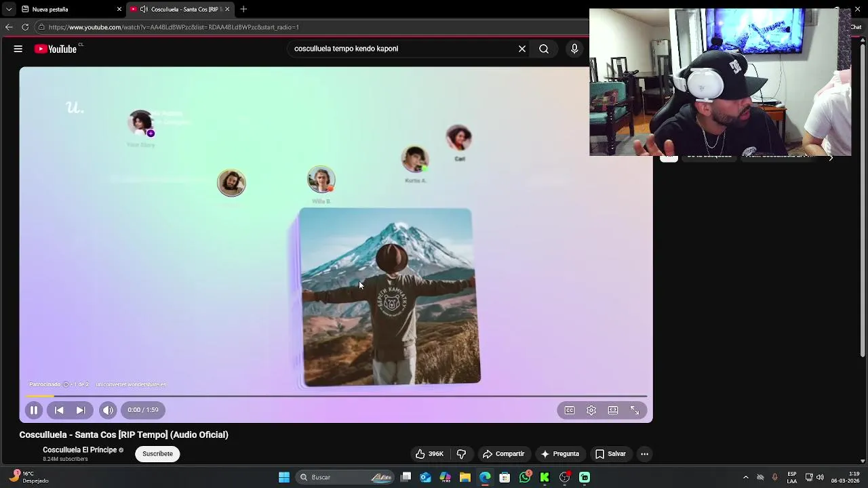This screenshot has width=868, height=488.
Task: Launch Outlook from the taskbar
Action: pos(425,477)
